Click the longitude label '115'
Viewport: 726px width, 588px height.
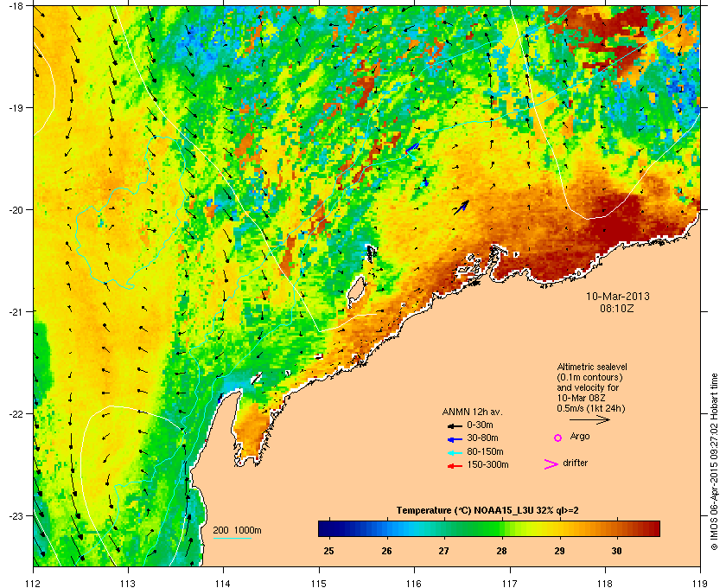[319, 583]
